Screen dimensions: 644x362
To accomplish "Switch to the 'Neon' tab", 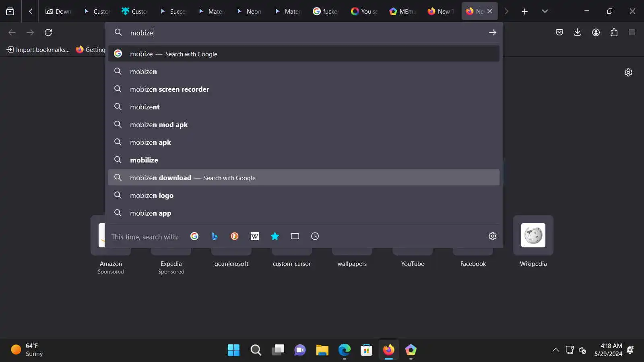I will pyautogui.click(x=250, y=11).
